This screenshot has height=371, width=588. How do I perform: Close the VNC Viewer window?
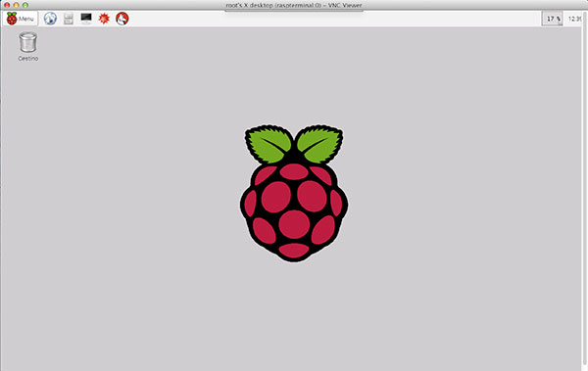click(x=7, y=5)
